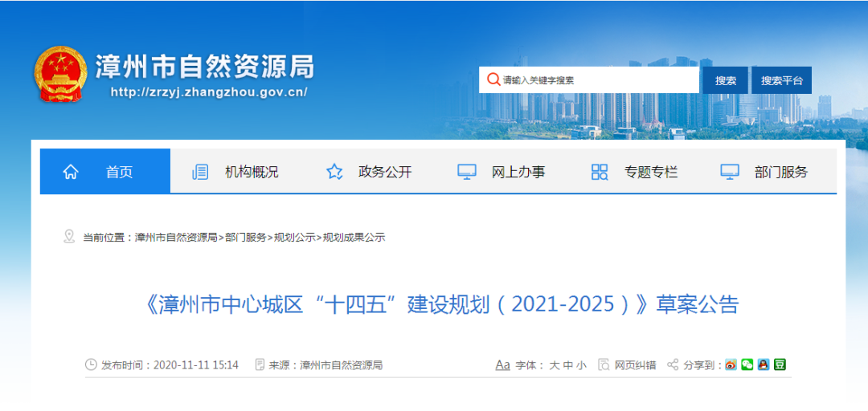Open the 专题专栏 menu
Image resolution: width=868 pixels, height=411 pixels.
(x=651, y=172)
